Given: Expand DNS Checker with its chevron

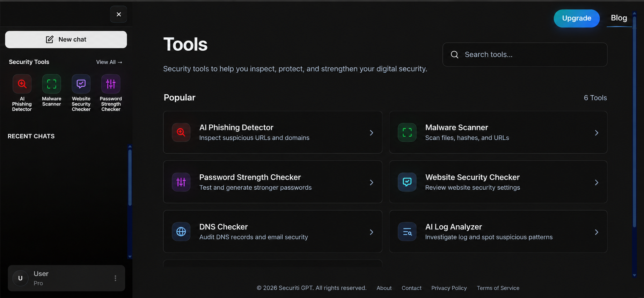Looking at the screenshot, I should pyautogui.click(x=372, y=232).
